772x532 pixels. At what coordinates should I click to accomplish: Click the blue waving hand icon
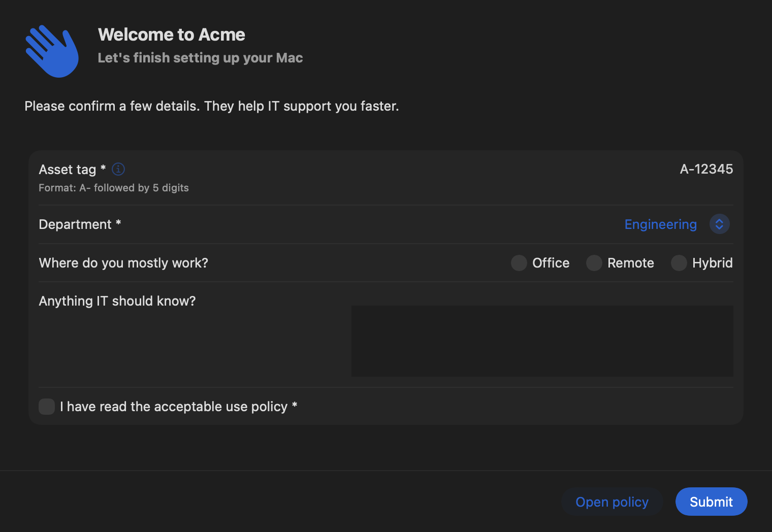coord(52,51)
